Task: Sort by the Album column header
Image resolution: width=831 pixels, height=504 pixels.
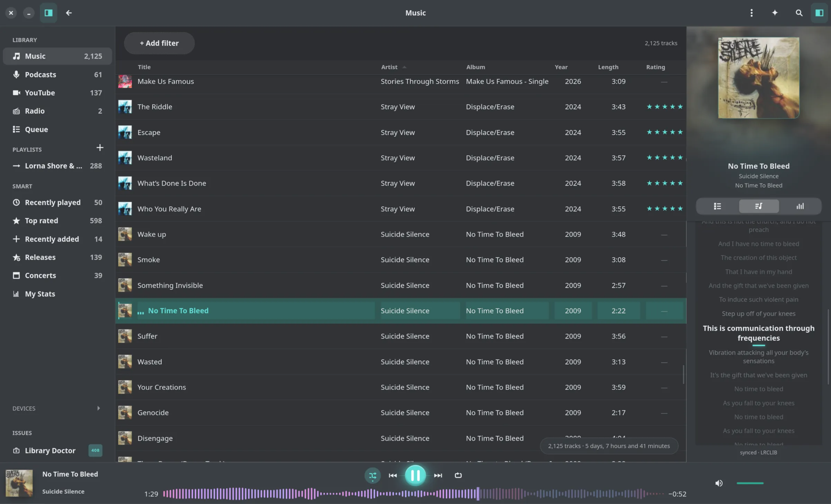Action: (x=475, y=67)
